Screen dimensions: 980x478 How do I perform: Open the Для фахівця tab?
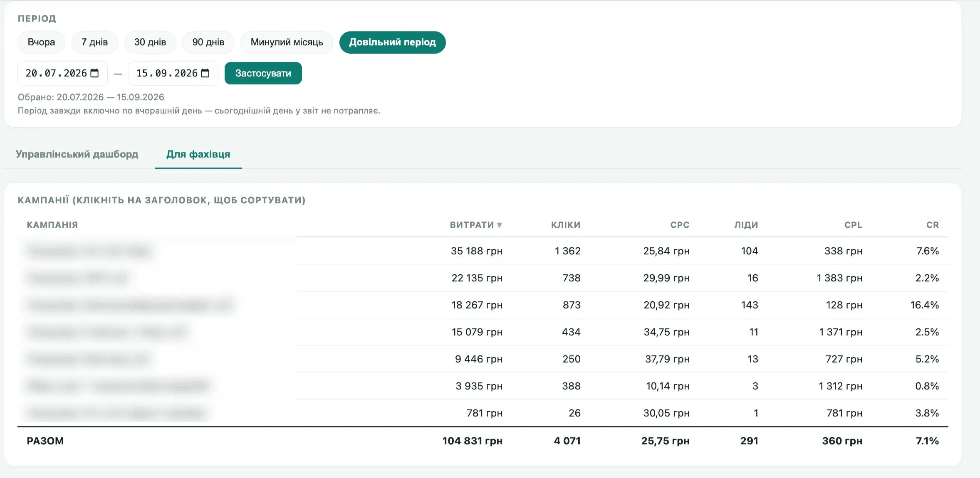point(198,154)
